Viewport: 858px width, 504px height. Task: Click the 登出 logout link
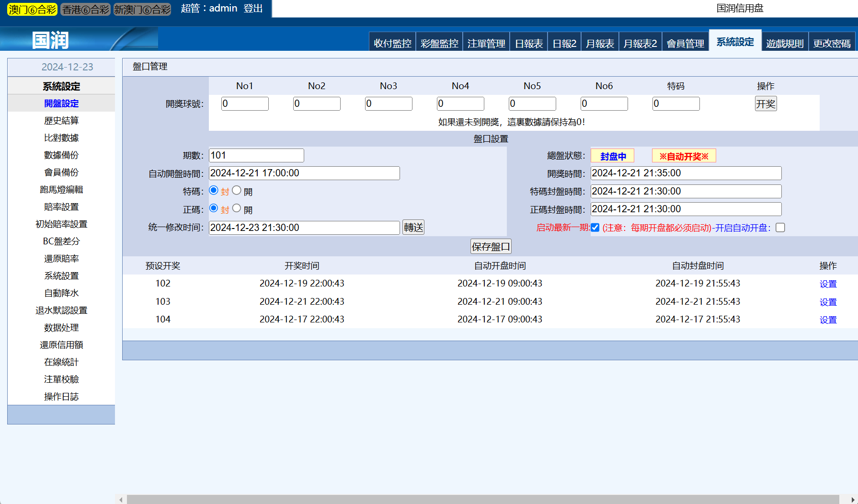253,9
